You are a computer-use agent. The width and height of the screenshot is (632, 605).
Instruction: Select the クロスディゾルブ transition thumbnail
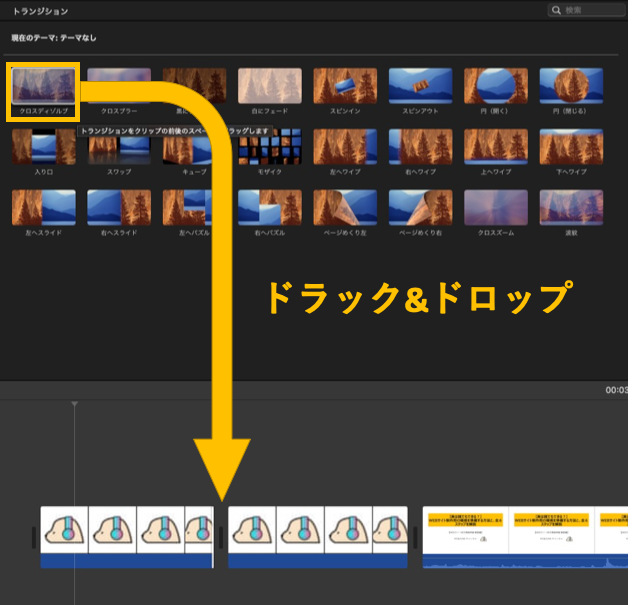44,85
